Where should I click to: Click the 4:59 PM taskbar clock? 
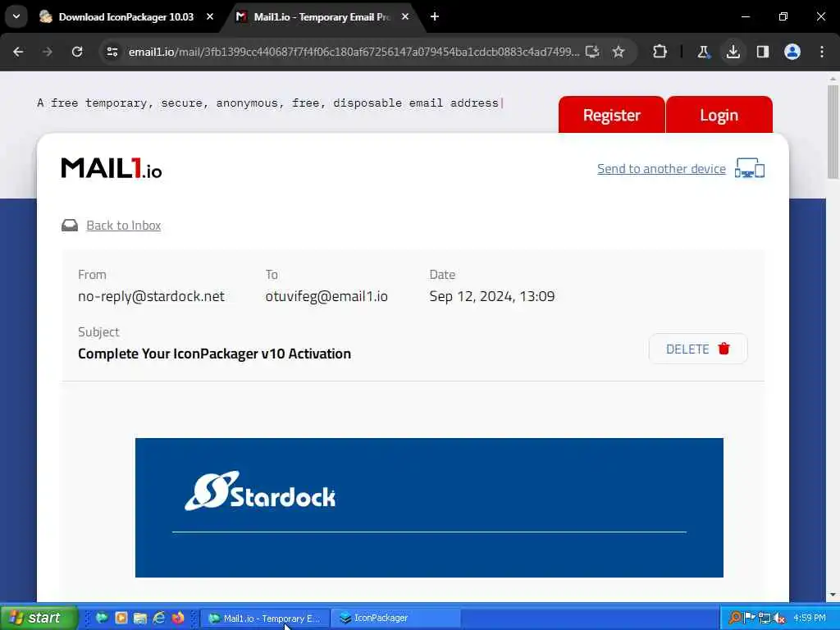coord(810,618)
